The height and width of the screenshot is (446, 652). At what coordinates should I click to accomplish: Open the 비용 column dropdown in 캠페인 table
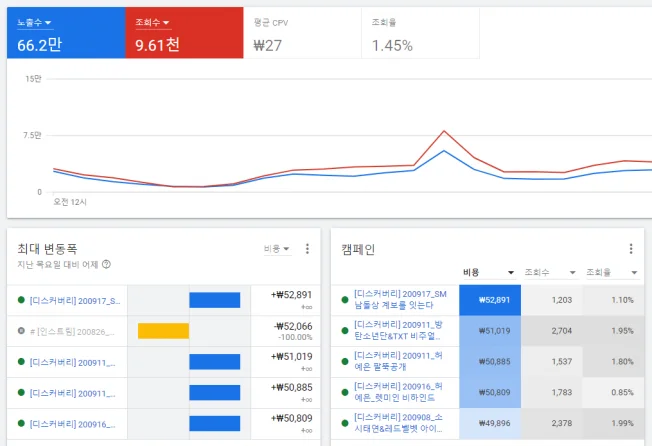489,273
